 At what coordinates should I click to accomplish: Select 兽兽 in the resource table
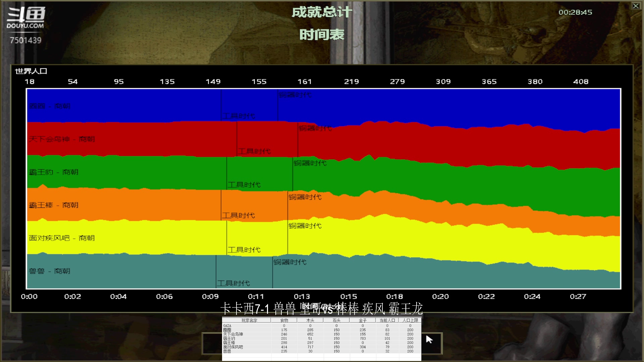click(321, 351)
